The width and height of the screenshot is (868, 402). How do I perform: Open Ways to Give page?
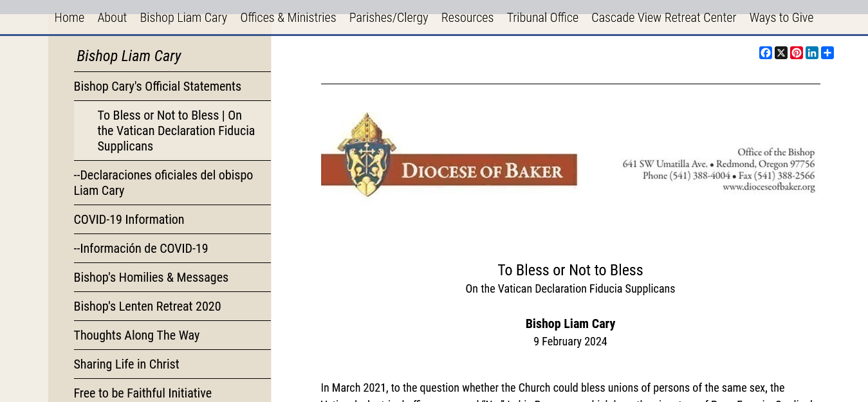pyautogui.click(x=781, y=17)
